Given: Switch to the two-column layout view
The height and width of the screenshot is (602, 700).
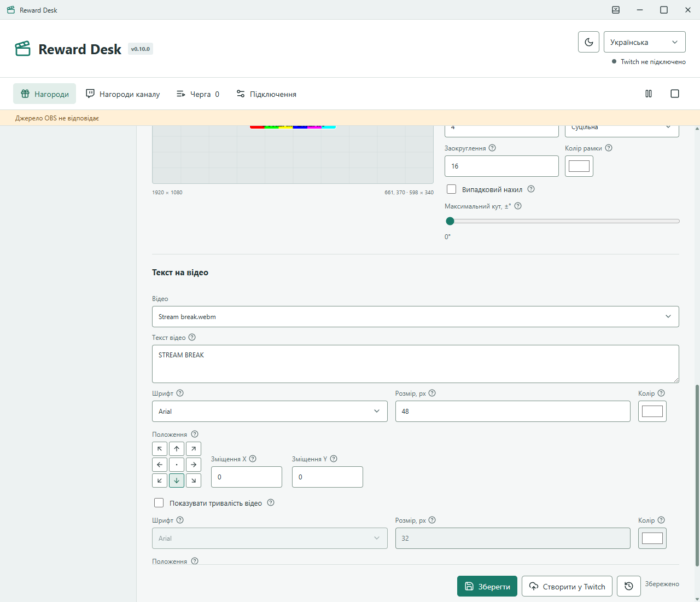Looking at the screenshot, I should [x=649, y=94].
